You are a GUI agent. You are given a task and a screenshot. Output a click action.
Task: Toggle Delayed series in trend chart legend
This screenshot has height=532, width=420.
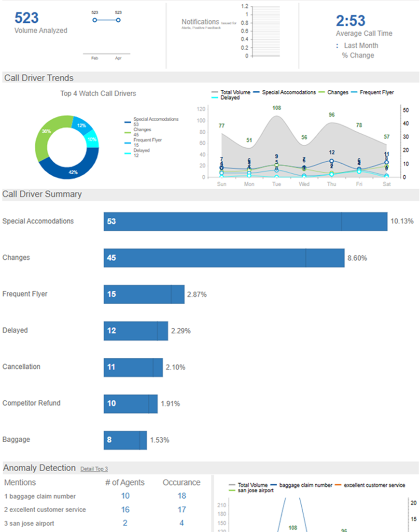(x=230, y=98)
